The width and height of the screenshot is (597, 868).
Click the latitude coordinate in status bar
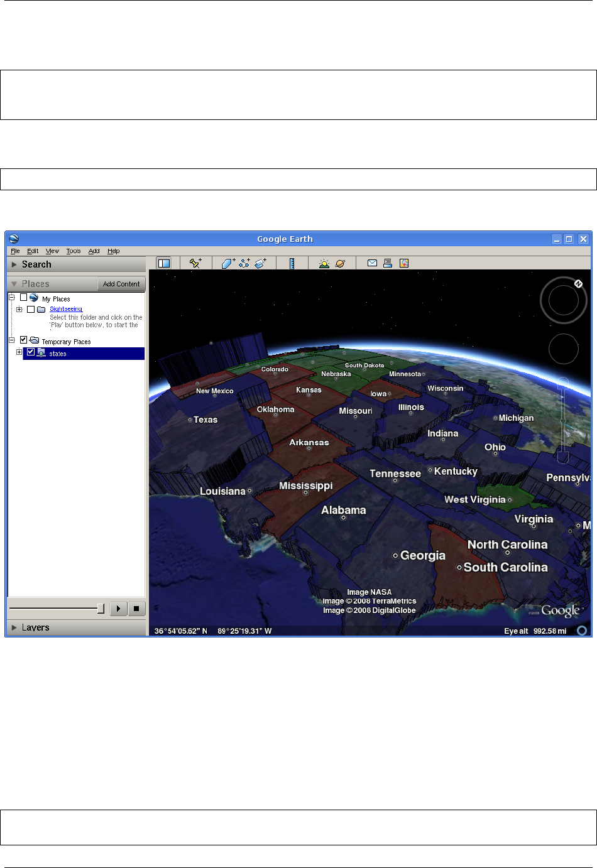pyautogui.click(x=181, y=631)
